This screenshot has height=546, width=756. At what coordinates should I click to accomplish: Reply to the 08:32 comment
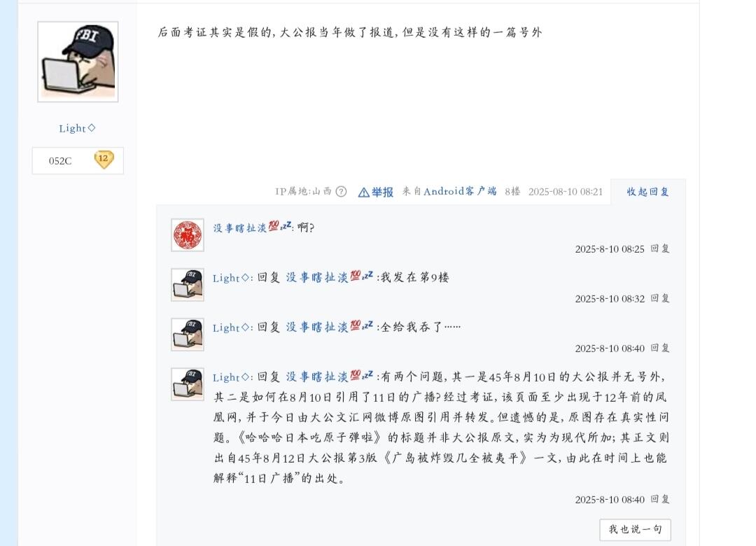click(x=660, y=299)
